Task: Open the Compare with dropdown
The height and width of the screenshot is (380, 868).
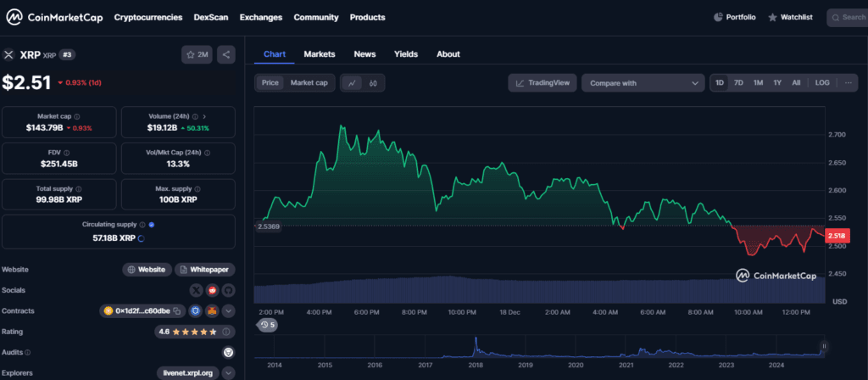Action: (643, 83)
